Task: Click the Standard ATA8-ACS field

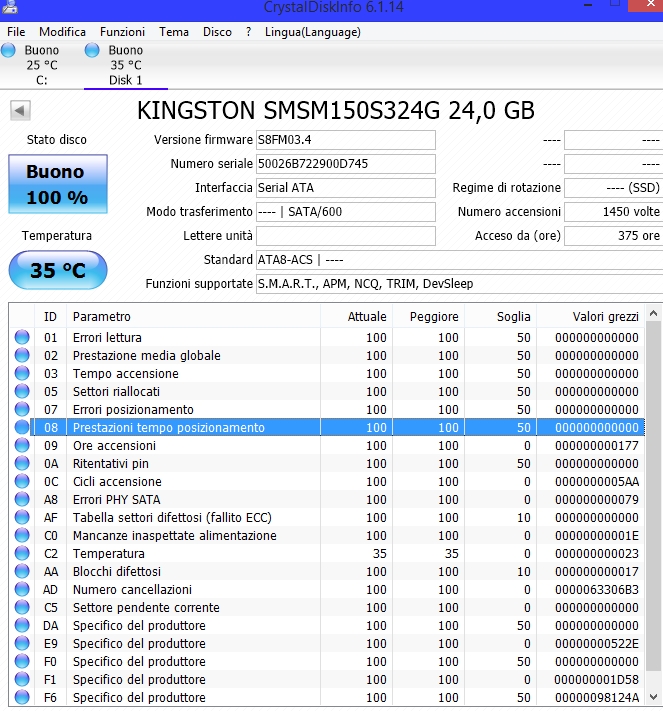Action: click(x=459, y=260)
